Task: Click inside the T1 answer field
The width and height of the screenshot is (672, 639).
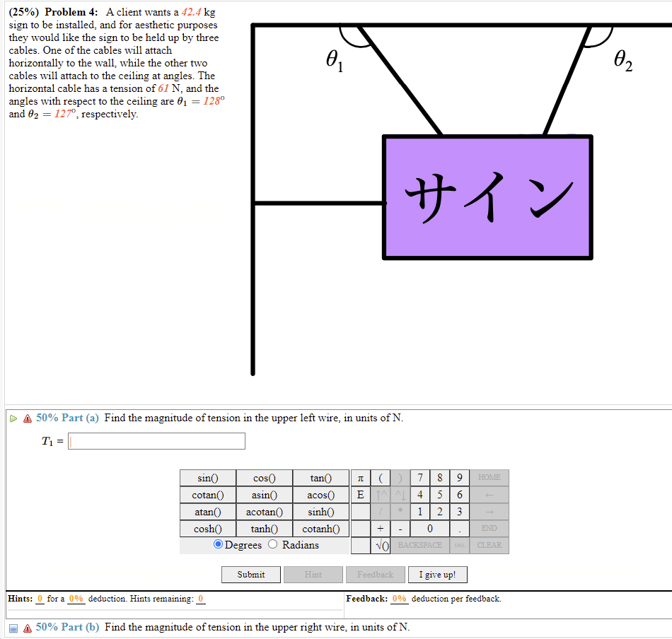Action: click(x=156, y=440)
